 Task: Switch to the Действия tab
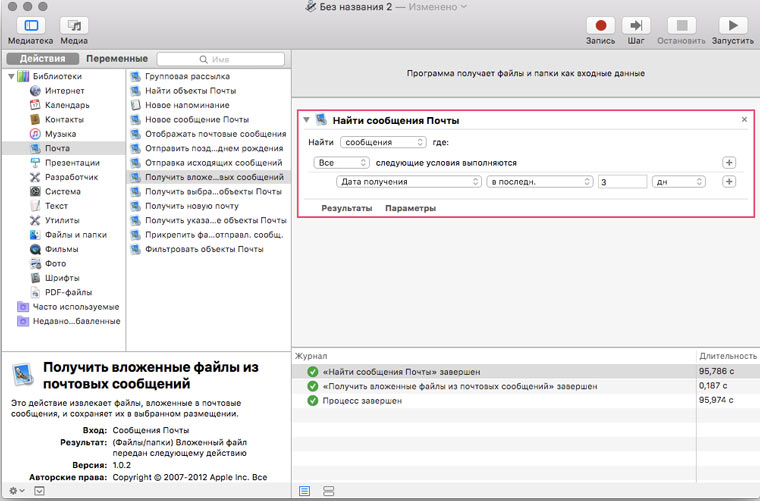43,59
